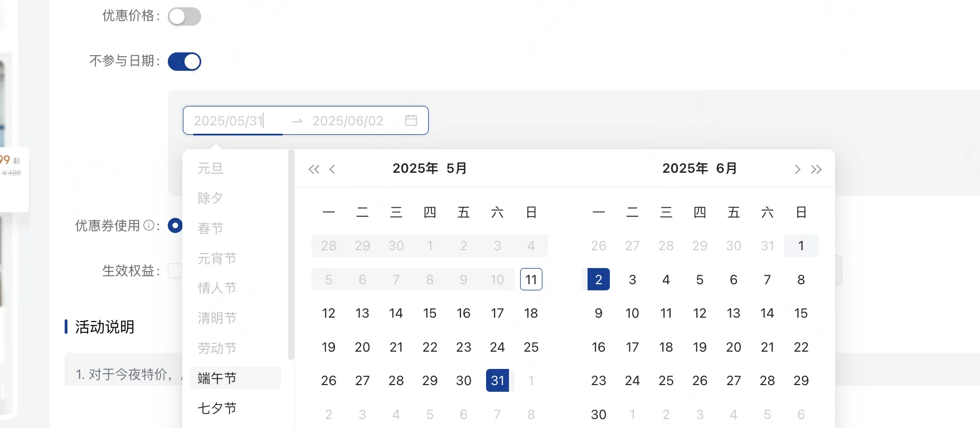The image size is (980, 428).
Task: Pick May 23 in the calendar
Action: 464,347
